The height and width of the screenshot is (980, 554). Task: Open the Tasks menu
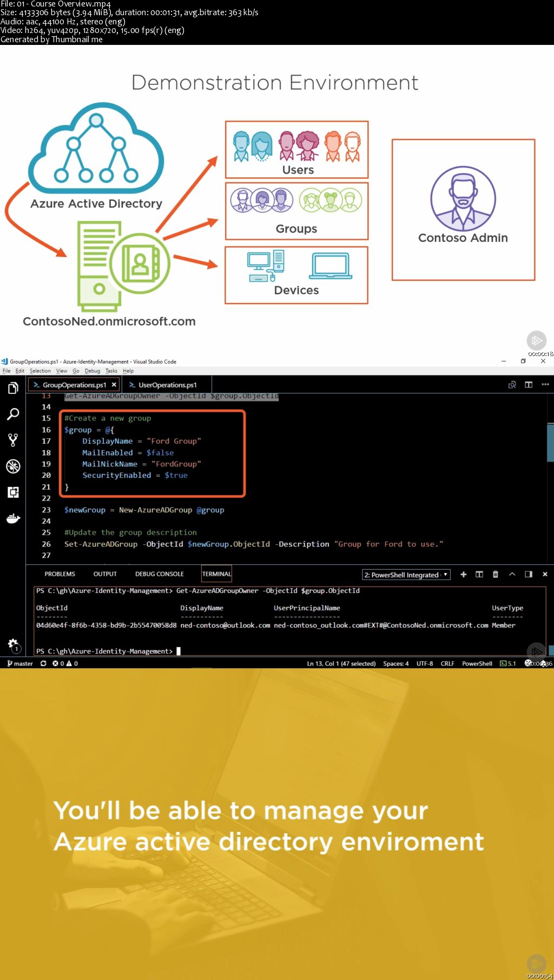coord(111,371)
